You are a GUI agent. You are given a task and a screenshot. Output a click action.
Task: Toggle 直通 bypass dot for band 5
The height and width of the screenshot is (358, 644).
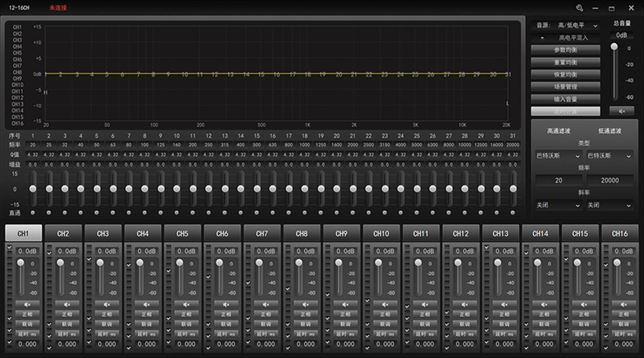[97, 213]
